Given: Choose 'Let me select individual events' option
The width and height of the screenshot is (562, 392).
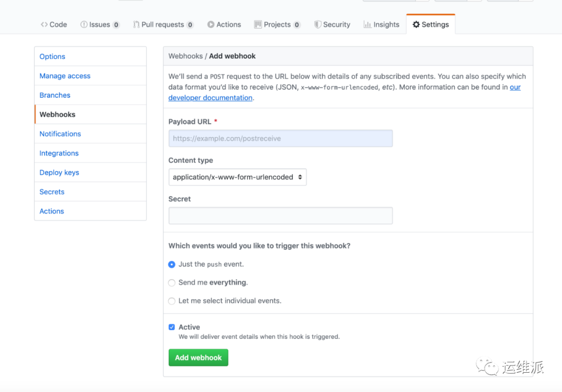Looking at the screenshot, I should [x=172, y=301].
